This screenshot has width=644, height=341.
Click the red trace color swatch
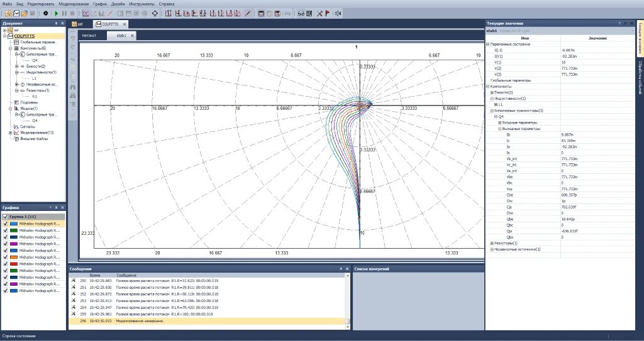point(14,264)
